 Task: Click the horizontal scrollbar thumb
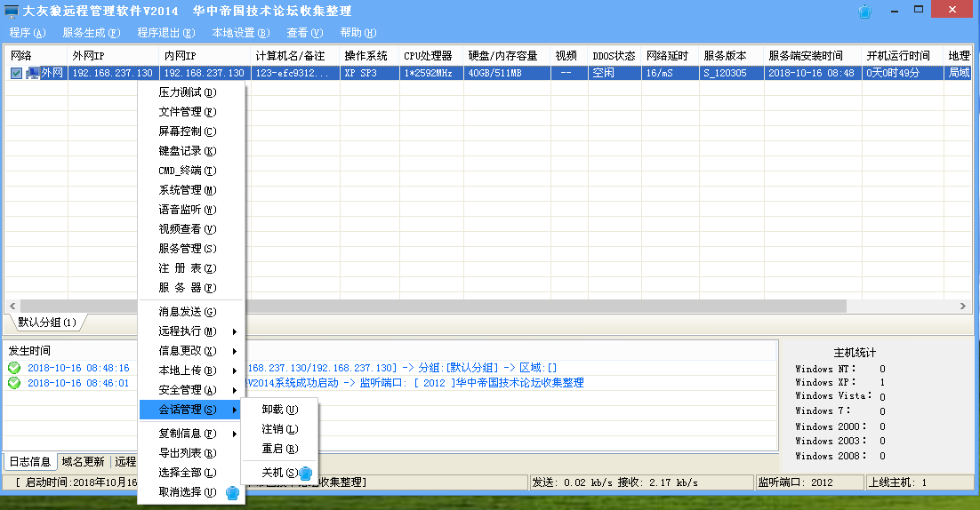432,306
